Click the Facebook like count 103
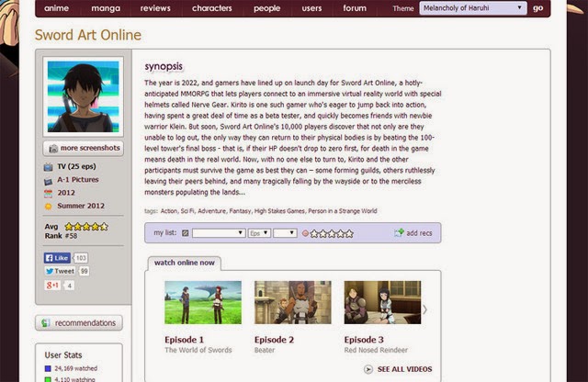This screenshot has width=588, height=382. 81,258
